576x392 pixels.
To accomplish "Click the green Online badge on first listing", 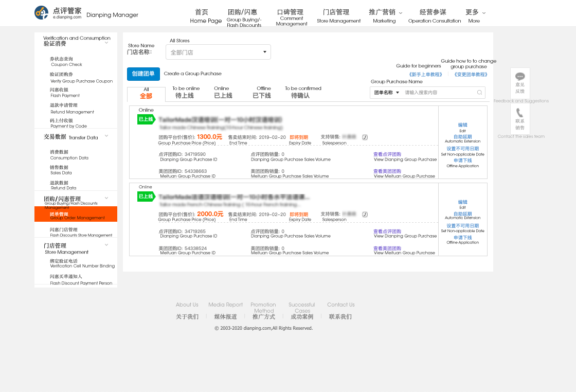I will pyautogui.click(x=146, y=119).
